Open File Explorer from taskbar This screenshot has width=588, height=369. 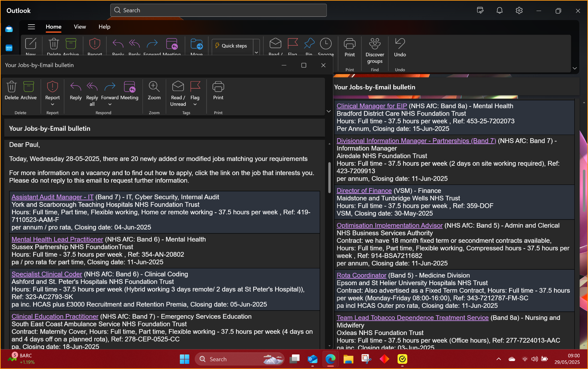348,359
